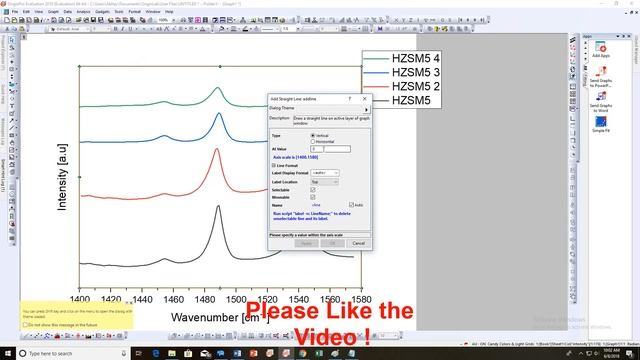Click the dialog help question mark
Screen dimensions: 640x360
point(349,99)
